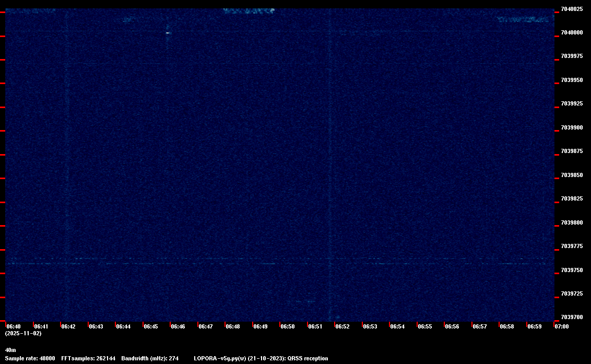This screenshot has width=591, height=364.
Task: Click the 06:50 time axis label
Action: pos(288,326)
